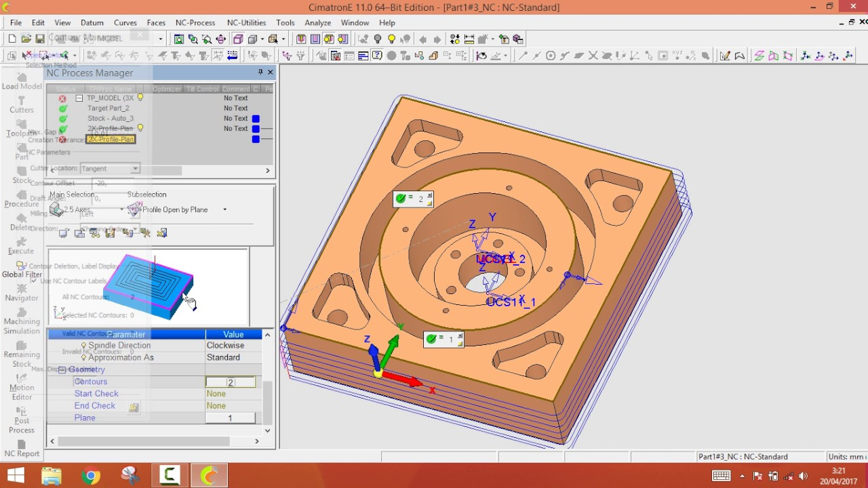The height and width of the screenshot is (488, 868).
Task: Run Post Process from sidebar
Action: pos(22,420)
